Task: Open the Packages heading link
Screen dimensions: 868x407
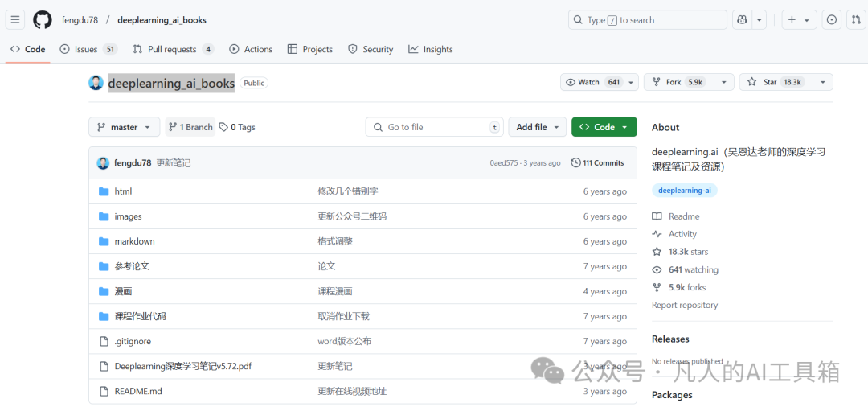Action: pos(672,395)
